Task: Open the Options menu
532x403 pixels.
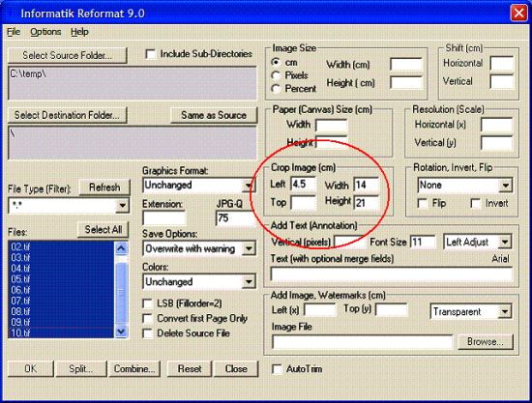Action: [x=45, y=32]
